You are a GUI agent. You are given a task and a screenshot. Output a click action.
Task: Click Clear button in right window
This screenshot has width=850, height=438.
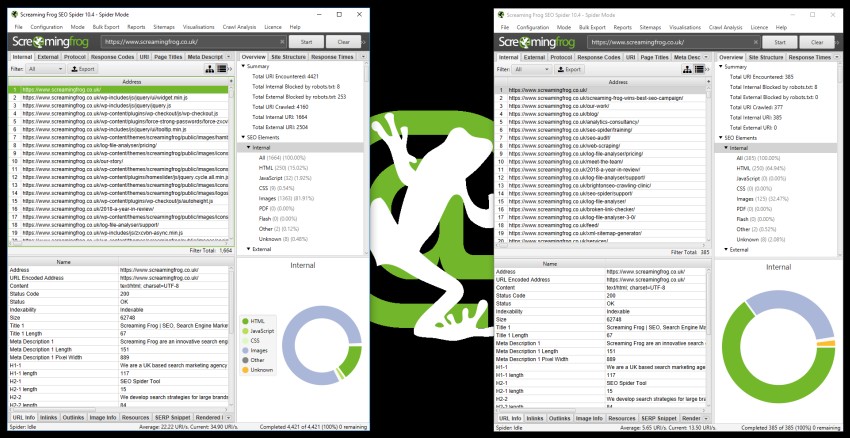coord(817,42)
